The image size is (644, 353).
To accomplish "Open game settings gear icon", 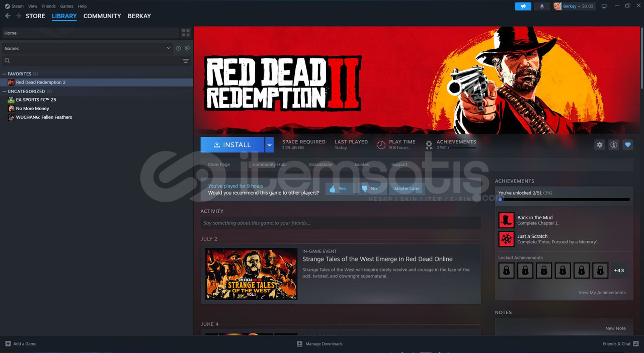I will tap(599, 145).
